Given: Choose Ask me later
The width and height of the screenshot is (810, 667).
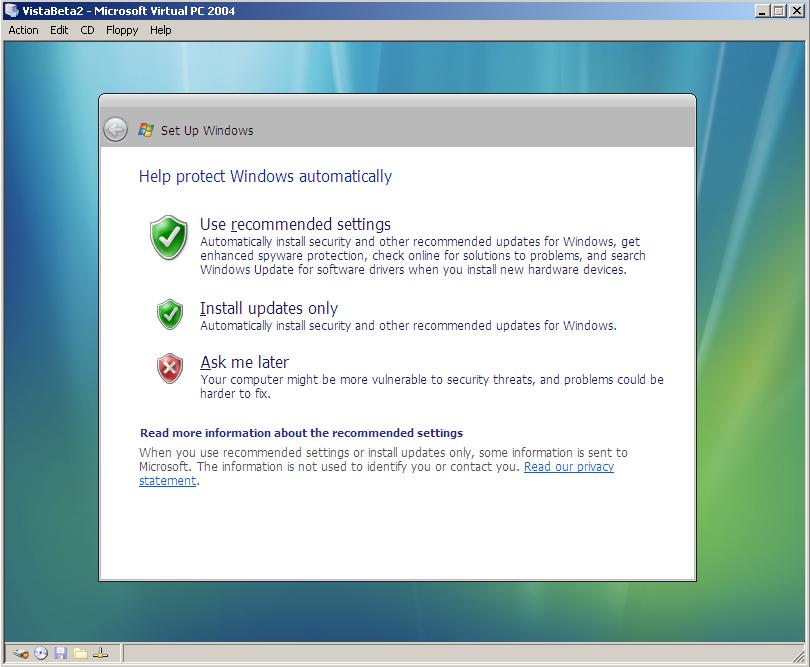Looking at the screenshot, I should 244,362.
